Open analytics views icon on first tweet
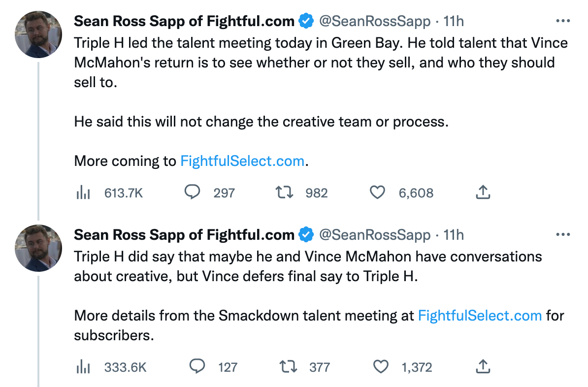 coord(83,193)
